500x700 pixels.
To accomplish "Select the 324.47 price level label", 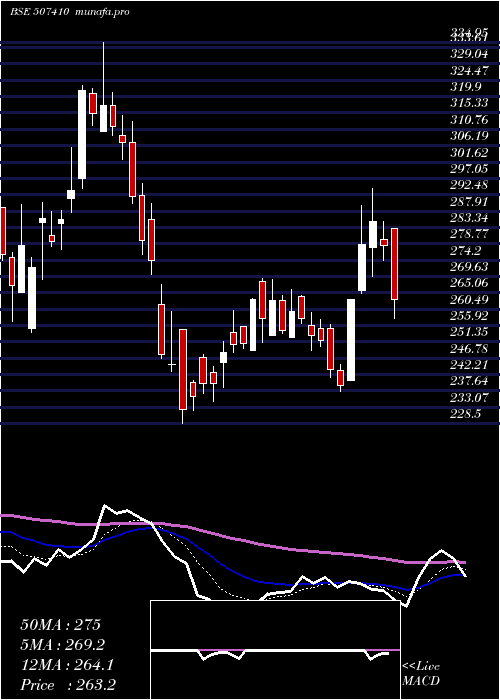I will [x=469, y=71].
